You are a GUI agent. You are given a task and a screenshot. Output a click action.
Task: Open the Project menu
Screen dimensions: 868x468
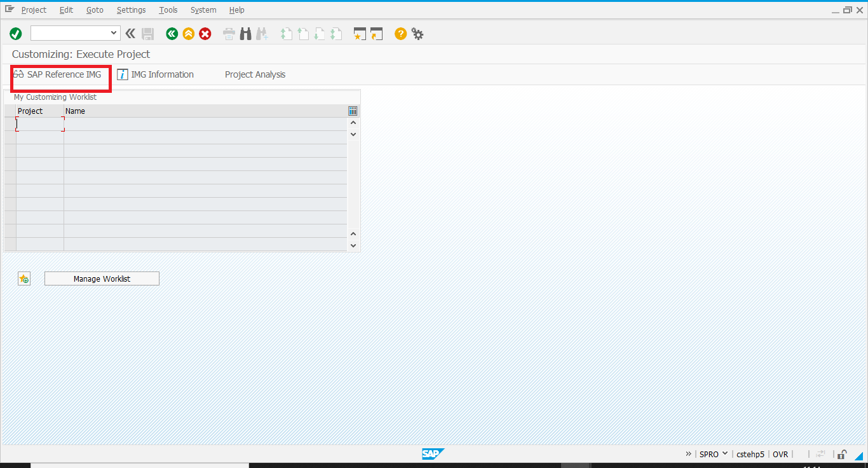34,10
